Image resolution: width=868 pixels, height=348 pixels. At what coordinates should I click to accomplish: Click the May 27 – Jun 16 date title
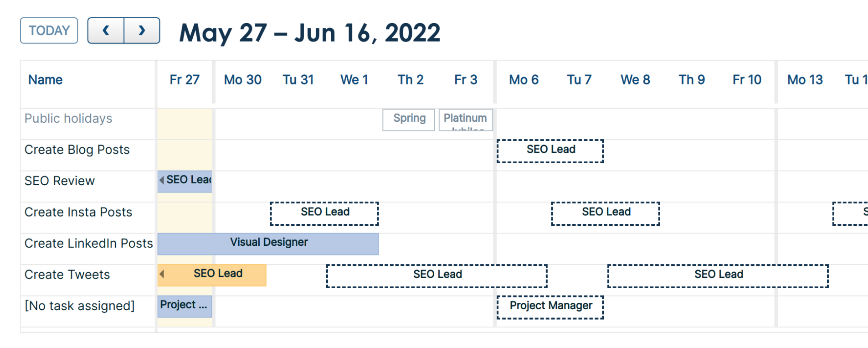(310, 33)
